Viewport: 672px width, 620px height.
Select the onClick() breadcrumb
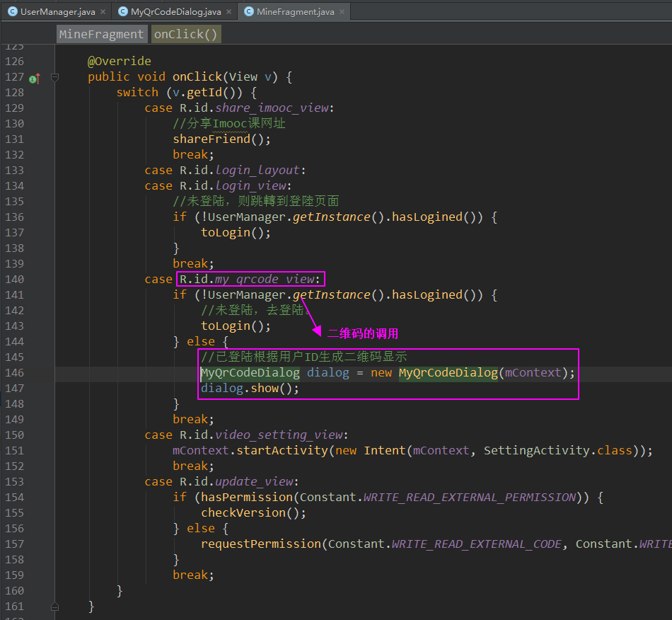(185, 34)
